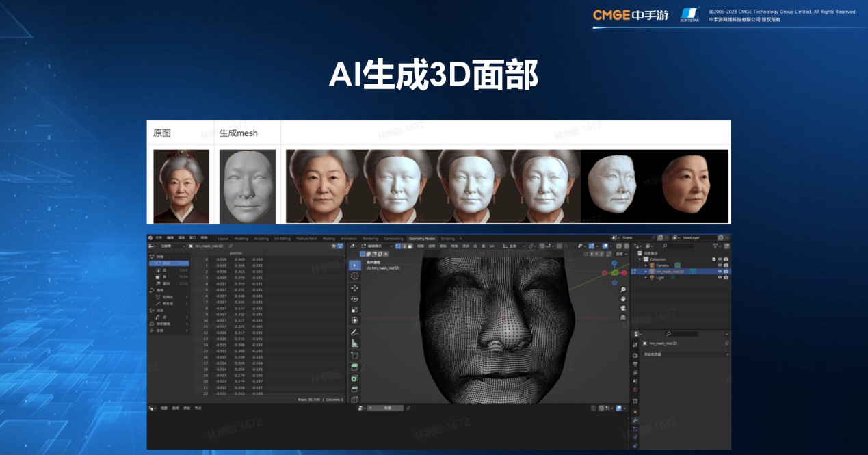This screenshot has width=868, height=455.
Task: Hide Collection with its eye icon
Action: (x=720, y=259)
